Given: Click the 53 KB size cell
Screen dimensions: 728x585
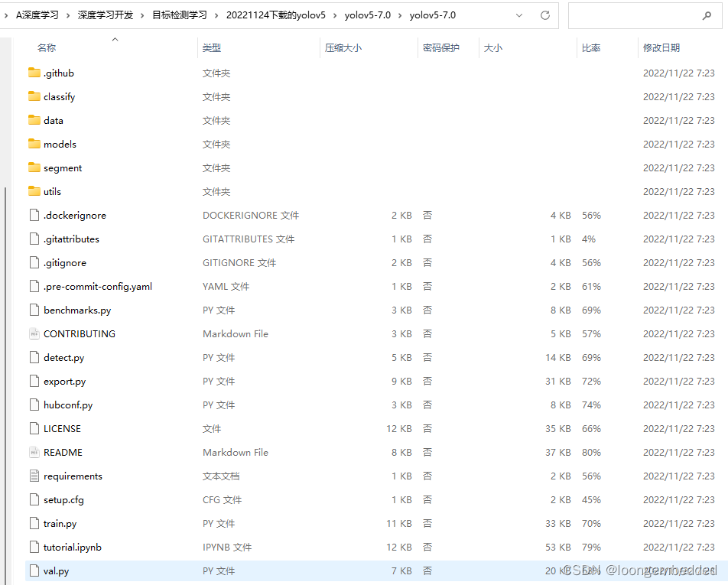Looking at the screenshot, I should 558,548.
